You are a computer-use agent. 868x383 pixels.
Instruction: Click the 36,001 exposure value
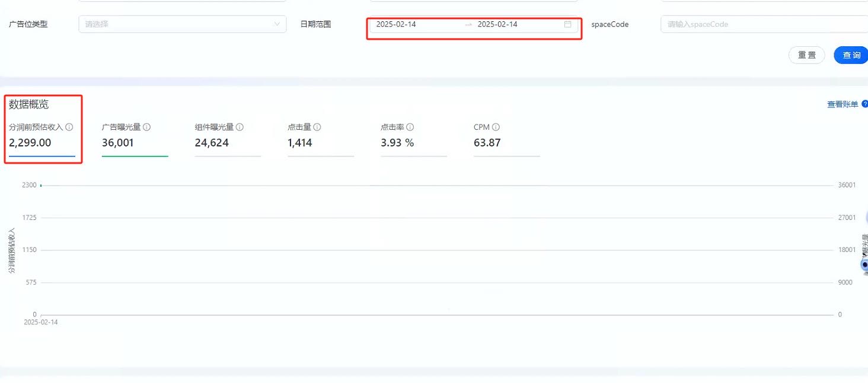(118, 143)
